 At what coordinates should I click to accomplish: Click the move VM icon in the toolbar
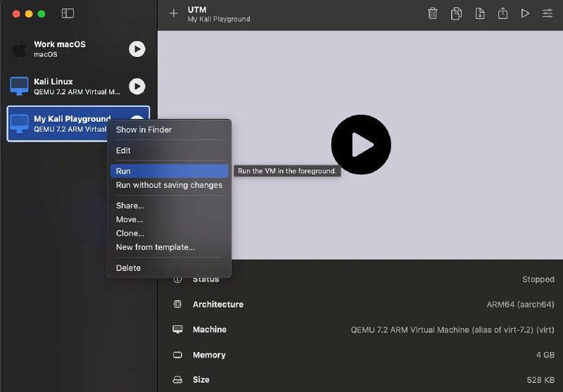pos(479,13)
